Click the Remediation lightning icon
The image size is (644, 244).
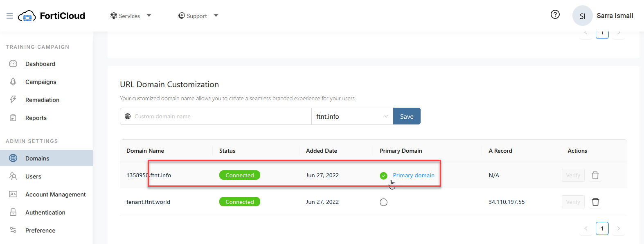(13, 99)
